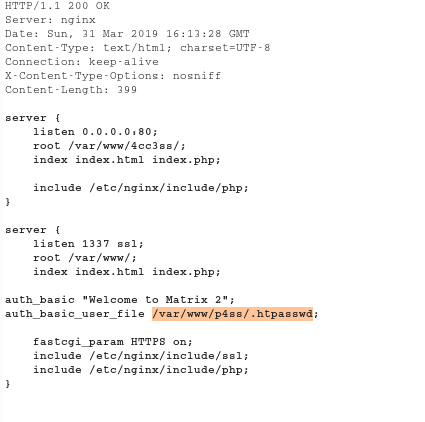Click the Connection: keep-alive header
This screenshot has width=425, height=422.
(x=82, y=62)
